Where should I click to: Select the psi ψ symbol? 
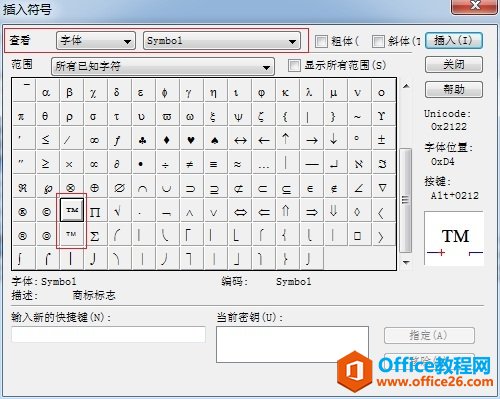click(239, 115)
